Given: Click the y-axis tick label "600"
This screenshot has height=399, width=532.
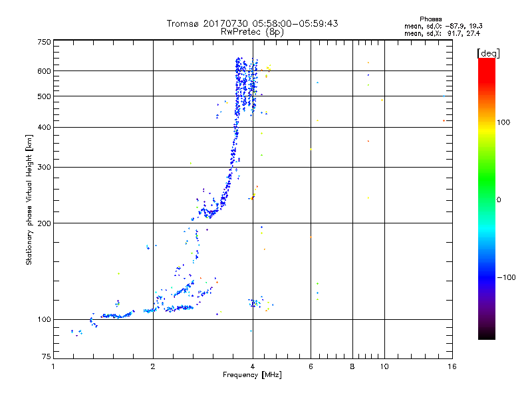Looking at the screenshot, I should click(44, 71).
